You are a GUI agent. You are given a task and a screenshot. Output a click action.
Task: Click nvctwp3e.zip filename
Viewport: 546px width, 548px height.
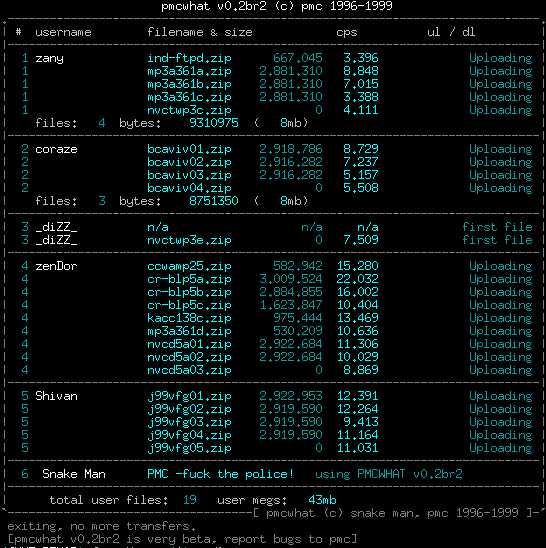(189, 240)
